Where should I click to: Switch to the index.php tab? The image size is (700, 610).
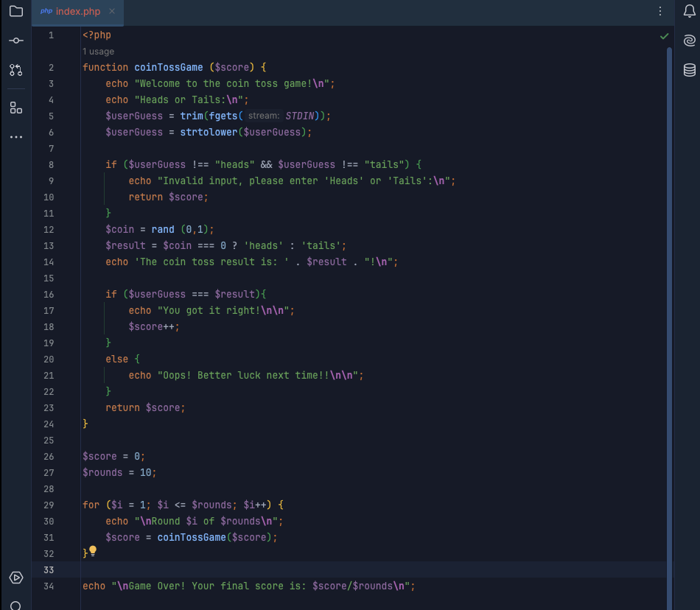pos(77,12)
